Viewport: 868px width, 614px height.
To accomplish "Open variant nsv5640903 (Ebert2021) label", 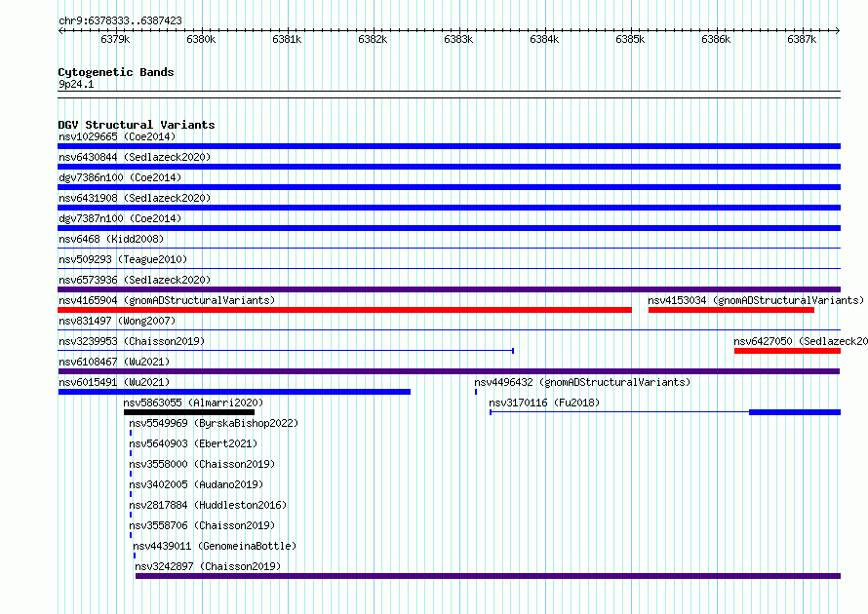I will click(x=193, y=443).
